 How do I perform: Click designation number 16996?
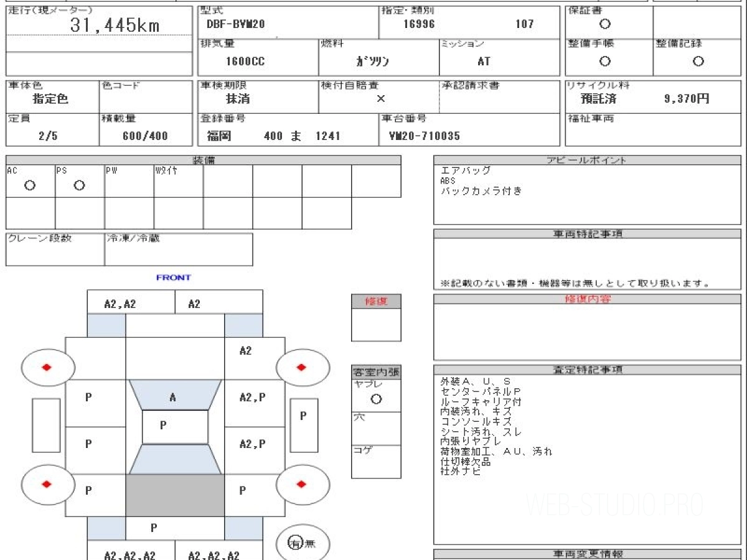pos(419,24)
